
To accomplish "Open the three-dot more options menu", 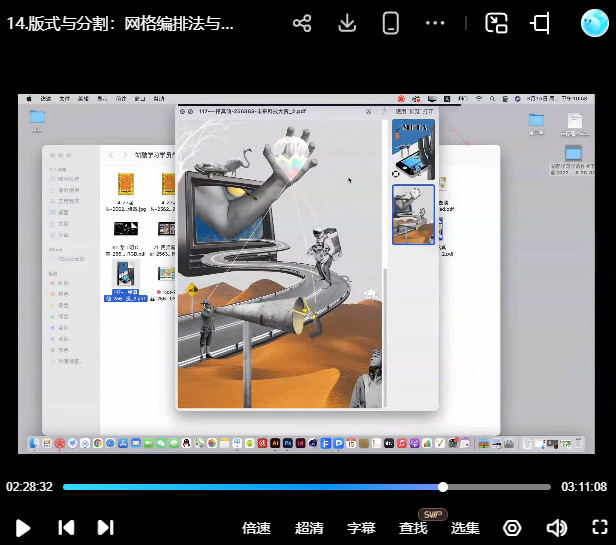I will [x=435, y=24].
